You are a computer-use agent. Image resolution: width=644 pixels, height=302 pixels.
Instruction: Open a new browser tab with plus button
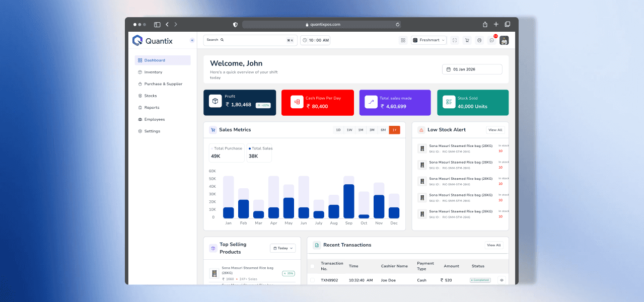pos(496,24)
